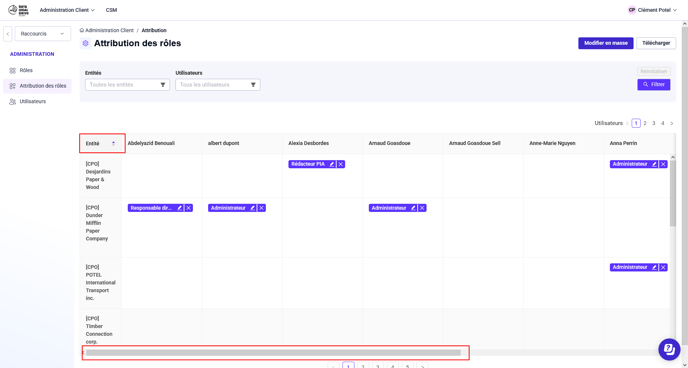Open the Toutes les entités selector

[x=127, y=85]
